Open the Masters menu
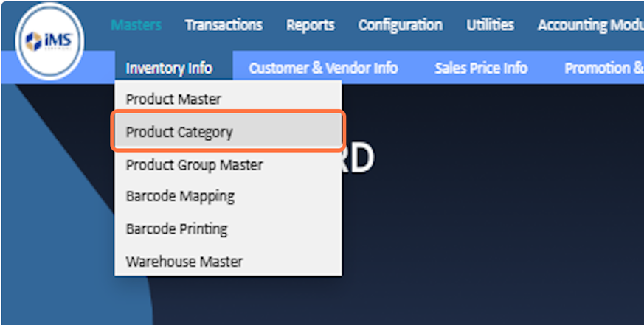Viewport: 644px width, 325px height. (x=136, y=25)
